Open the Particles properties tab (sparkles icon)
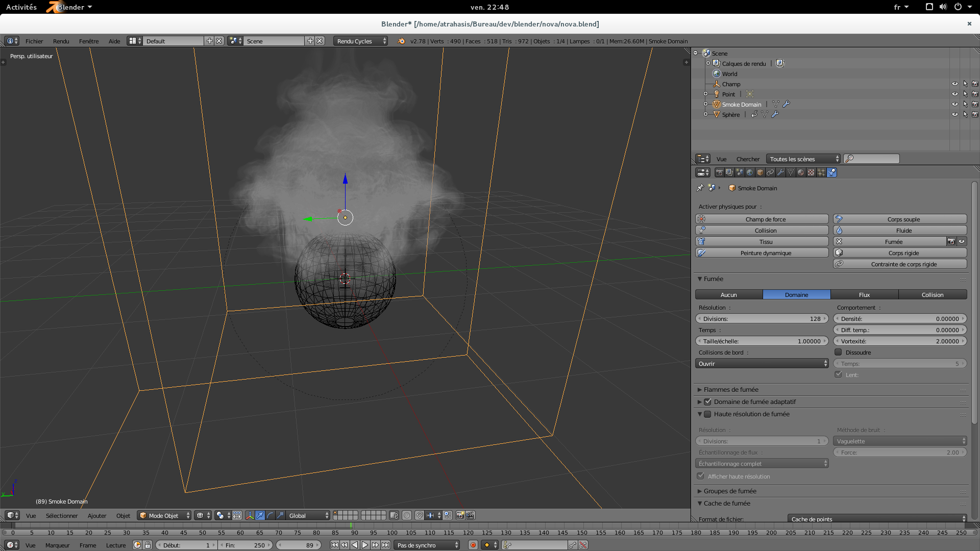This screenshot has width=980, height=551. click(821, 172)
